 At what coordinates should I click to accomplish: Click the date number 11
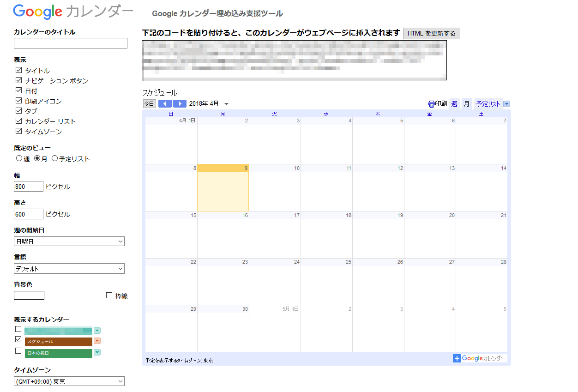[x=349, y=168]
